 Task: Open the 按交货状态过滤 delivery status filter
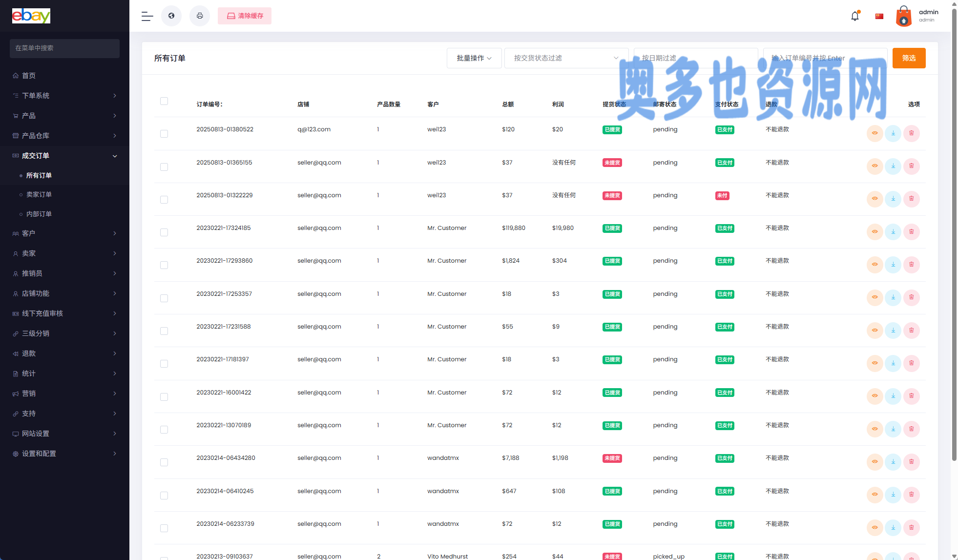pos(566,58)
